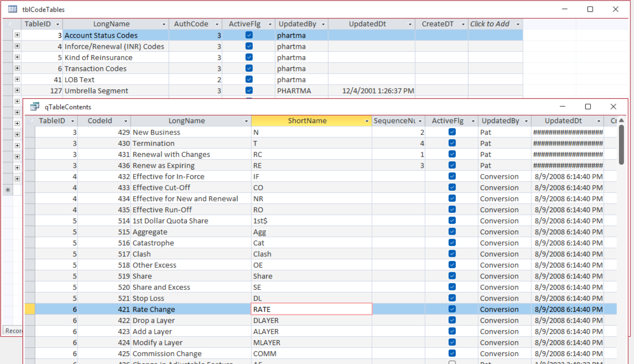Click the 'Other Excess' LongName cell
The height and width of the screenshot is (364, 634).
tap(191, 265)
